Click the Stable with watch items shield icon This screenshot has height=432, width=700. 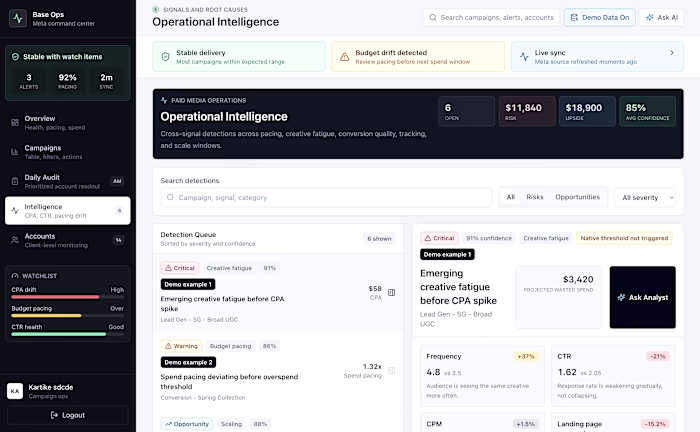(x=15, y=57)
